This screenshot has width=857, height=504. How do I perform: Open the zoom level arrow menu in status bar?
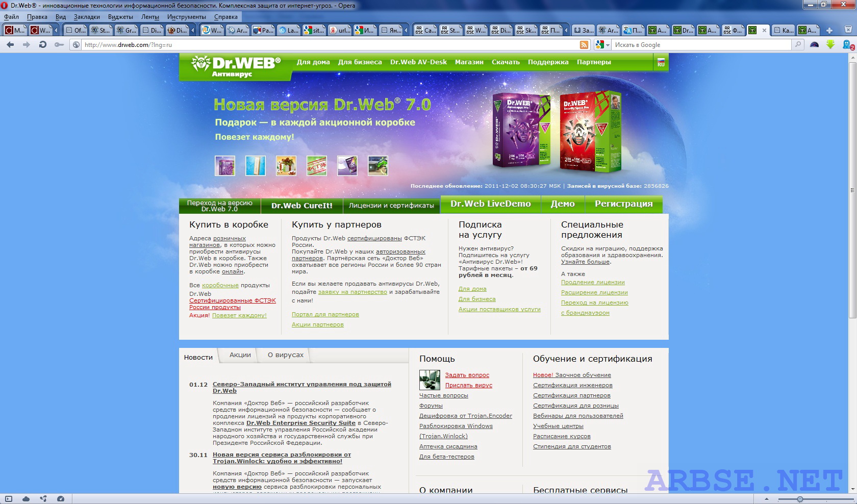(766, 499)
